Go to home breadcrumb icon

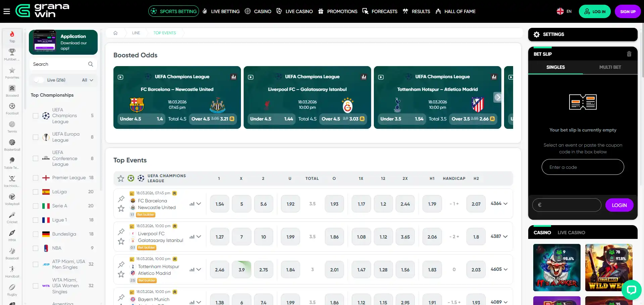pyautogui.click(x=115, y=33)
